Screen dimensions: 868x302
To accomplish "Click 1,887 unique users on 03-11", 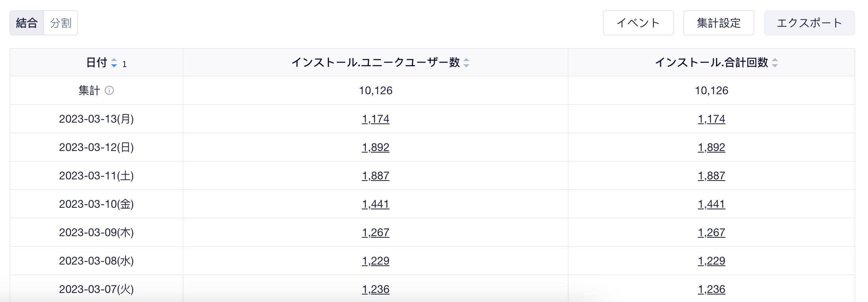I will click(375, 176).
